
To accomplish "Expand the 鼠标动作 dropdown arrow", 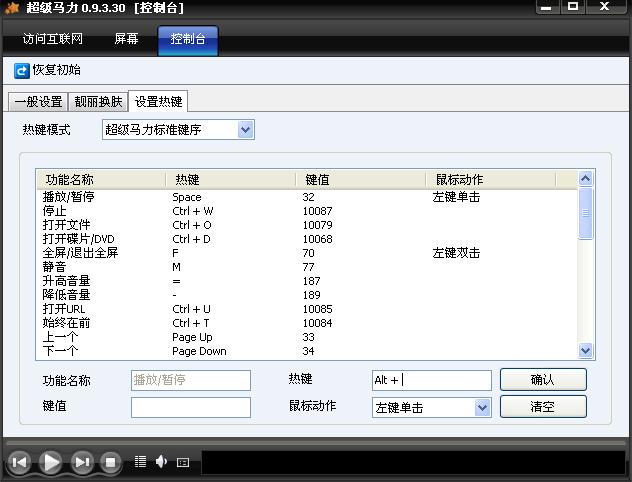I will pos(482,407).
